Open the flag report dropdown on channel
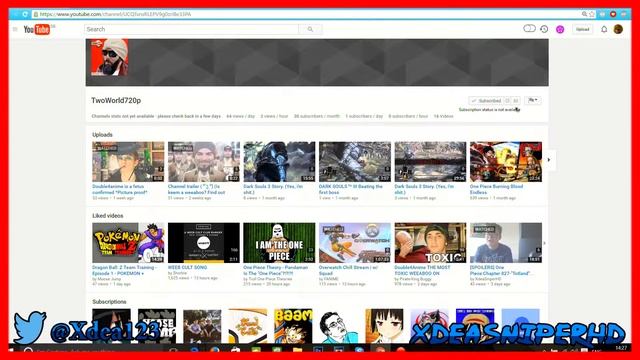Image resolution: width=640 pixels, height=360 pixels. click(533, 100)
